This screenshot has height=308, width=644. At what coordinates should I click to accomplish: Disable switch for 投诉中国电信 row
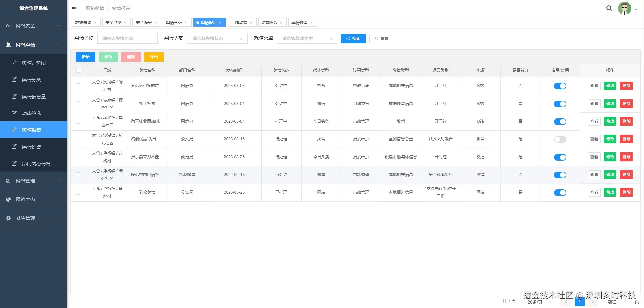click(x=560, y=175)
